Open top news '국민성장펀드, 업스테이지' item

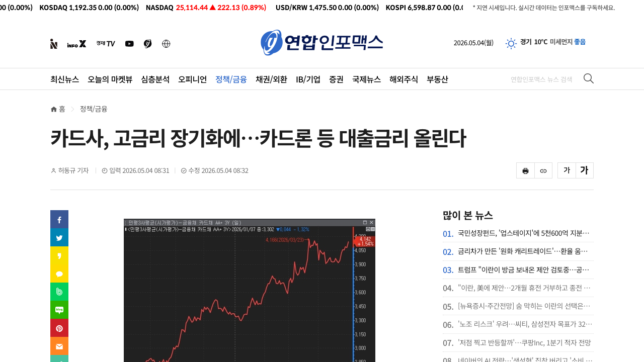click(524, 233)
